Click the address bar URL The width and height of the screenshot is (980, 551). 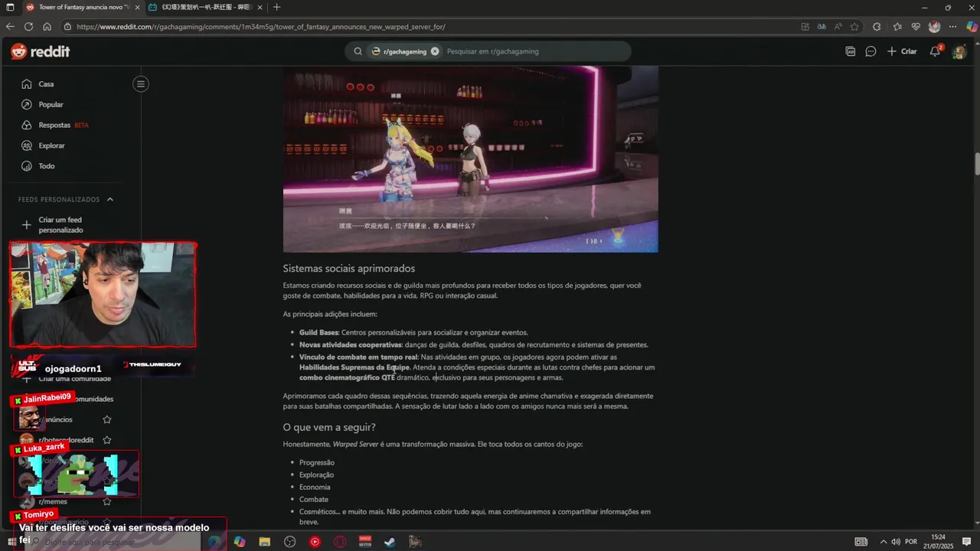260,26
